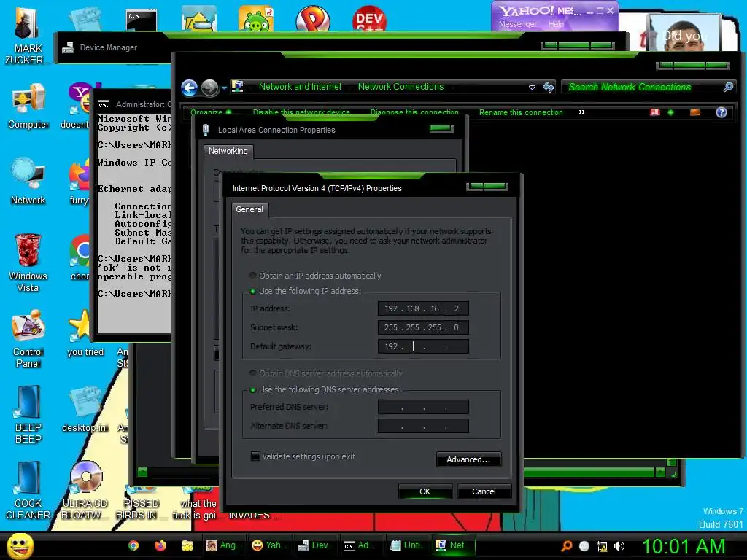The image size is (747, 560).
Task: Click the 10:01 AM taskbar clock
Action: click(684, 546)
